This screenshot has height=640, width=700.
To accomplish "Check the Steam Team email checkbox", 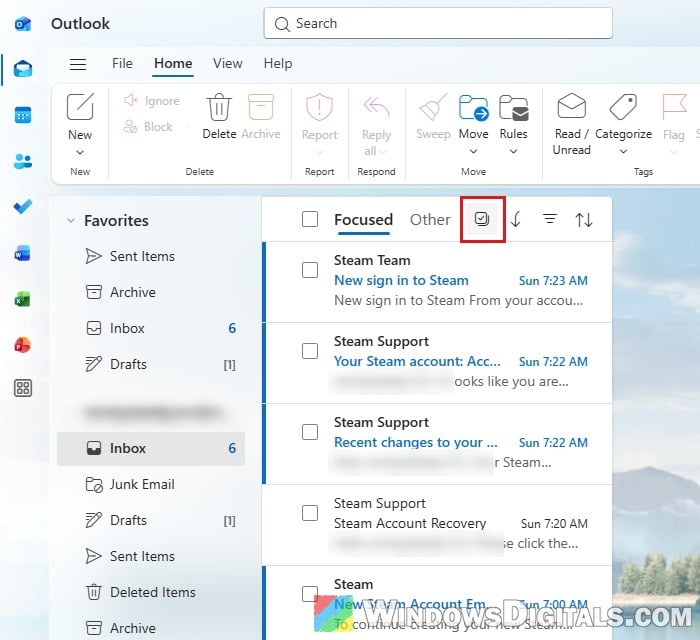I will tap(310, 270).
